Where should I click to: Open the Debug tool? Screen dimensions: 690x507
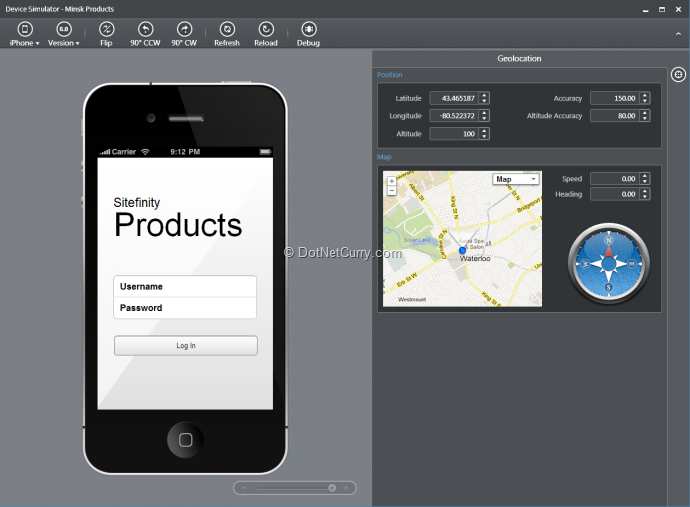(308, 30)
